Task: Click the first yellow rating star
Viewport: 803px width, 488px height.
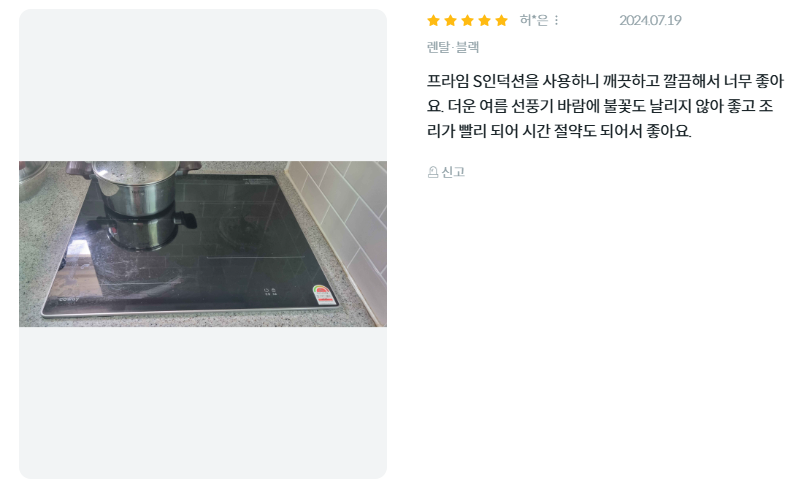Action: 433,20
